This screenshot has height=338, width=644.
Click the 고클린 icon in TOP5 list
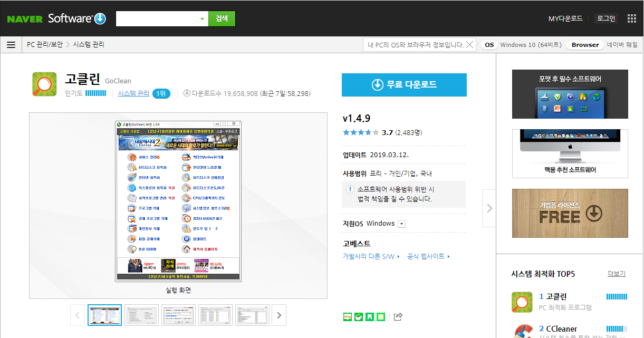522,302
